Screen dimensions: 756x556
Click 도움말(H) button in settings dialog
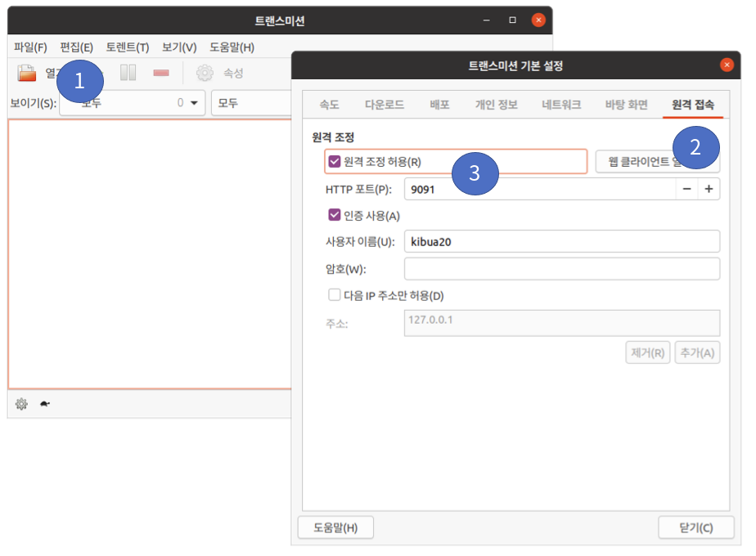click(335, 527)
